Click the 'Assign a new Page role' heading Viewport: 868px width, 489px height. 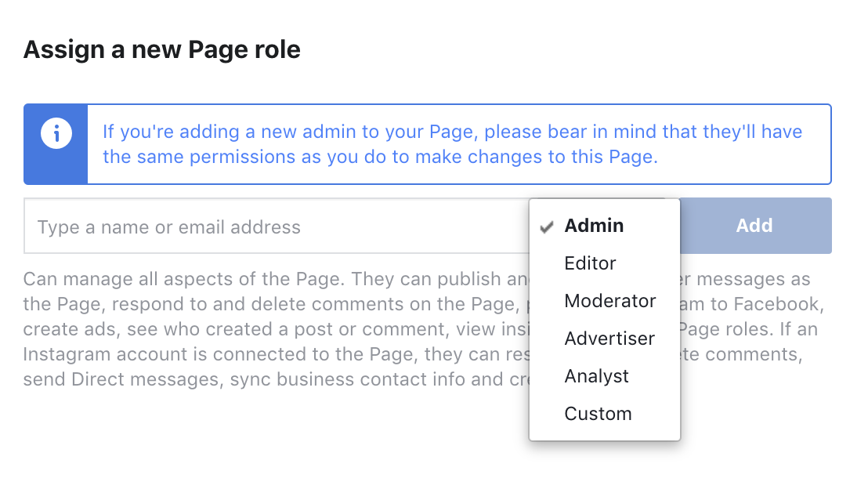point(161,50)
